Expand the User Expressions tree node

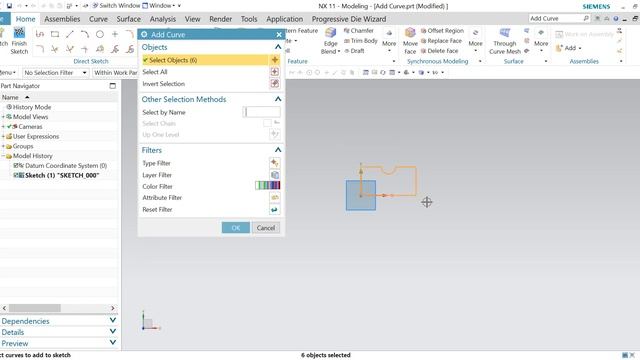pyautogui.click(x=3, y=136)
